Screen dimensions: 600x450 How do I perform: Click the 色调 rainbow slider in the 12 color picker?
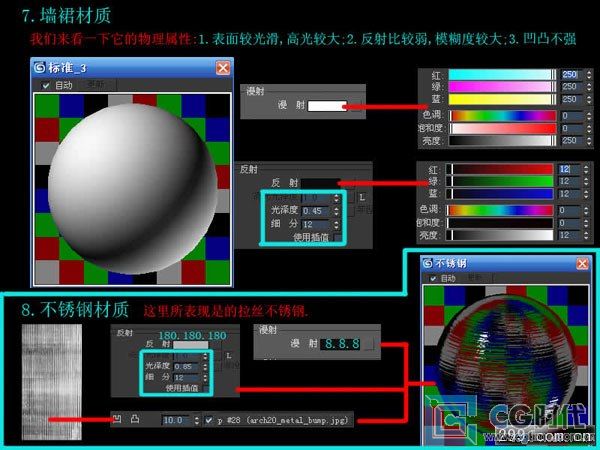pyautogui.click(x=500, y=210)
